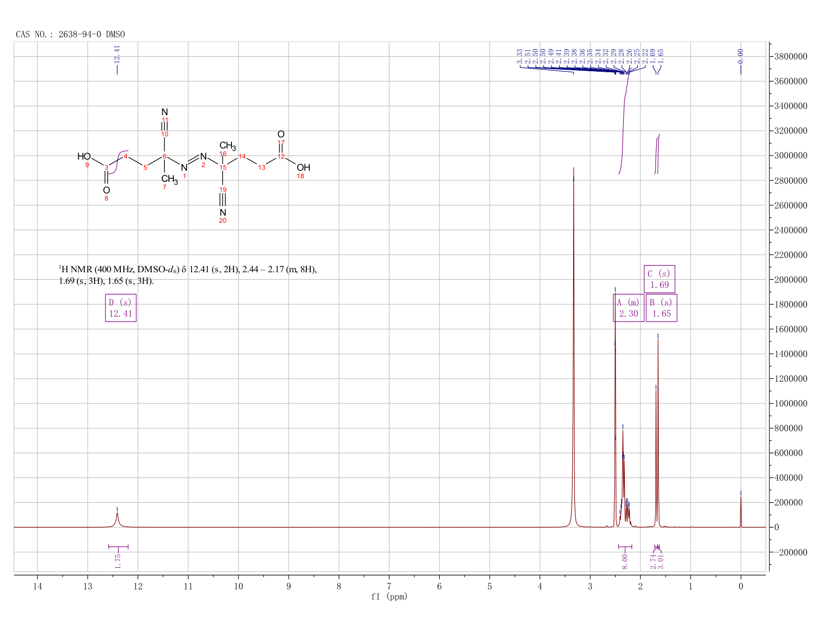
Task: Click the broad acid peak at 12.41 ppm
Action: (x=117, y=520)
